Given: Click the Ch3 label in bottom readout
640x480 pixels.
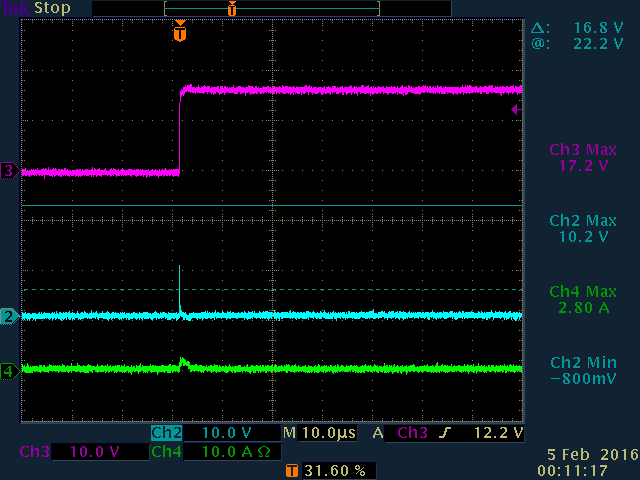Looking at the screenshot, I should [x=34, y=452].
